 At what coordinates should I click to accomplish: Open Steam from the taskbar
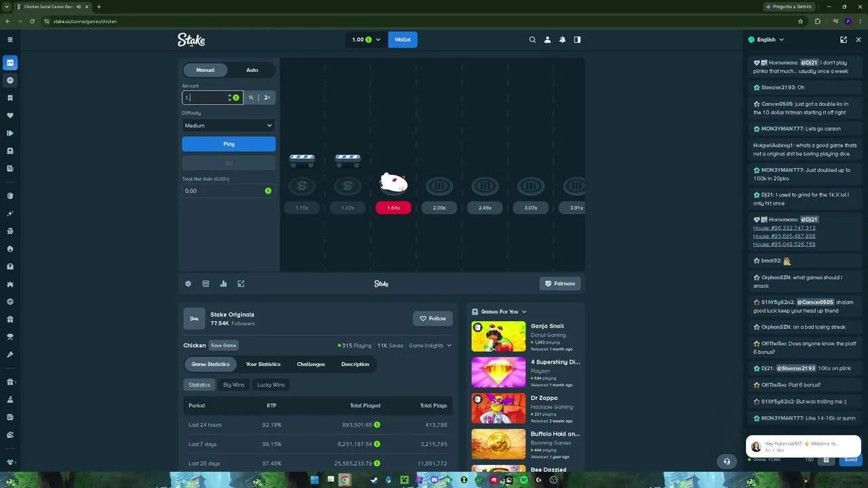pyautogui.click(x=374, y=480)
